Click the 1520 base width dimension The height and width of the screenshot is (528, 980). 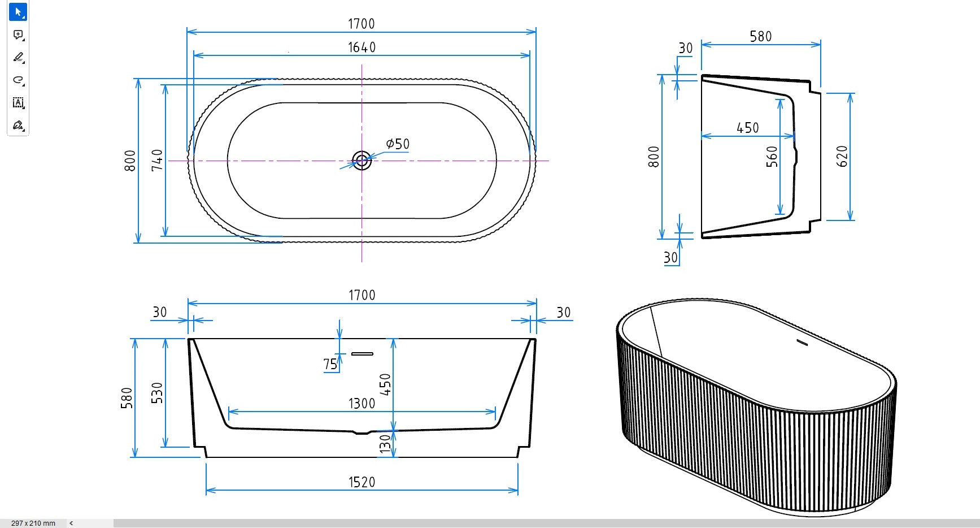click(x=361, y=482)
